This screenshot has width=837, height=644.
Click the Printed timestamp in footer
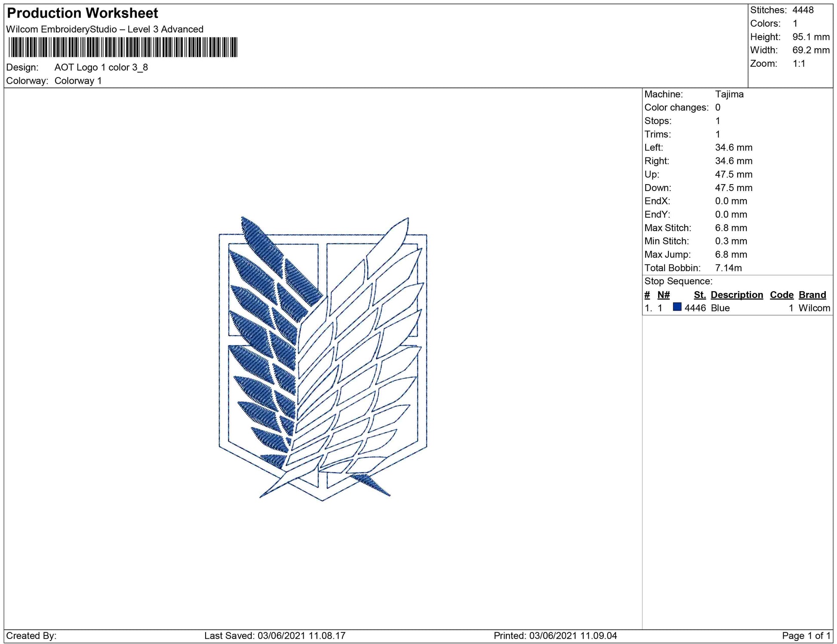click(555, 636)
